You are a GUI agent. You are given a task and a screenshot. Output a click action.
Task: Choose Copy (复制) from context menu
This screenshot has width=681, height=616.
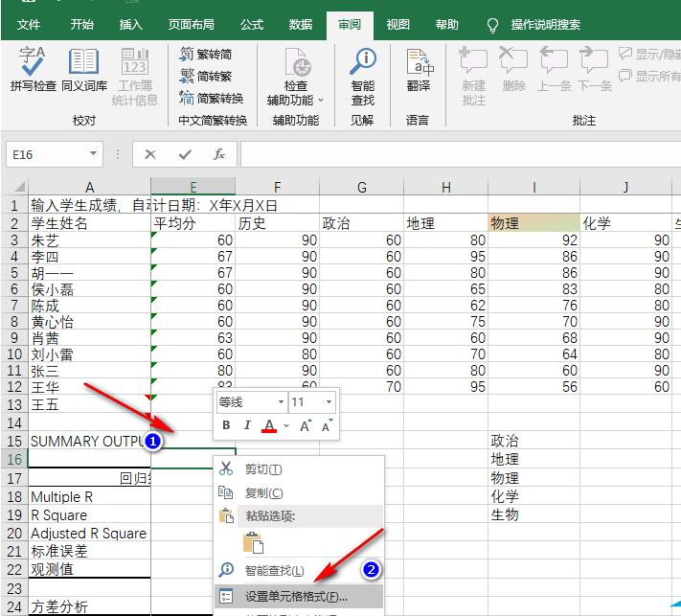tap(299, 493)
